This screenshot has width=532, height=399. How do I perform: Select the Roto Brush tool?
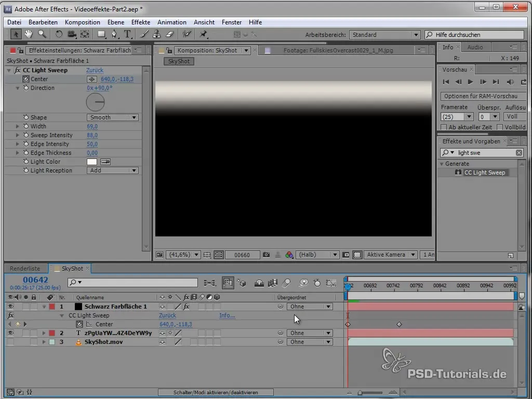click(x=187, y=34)
